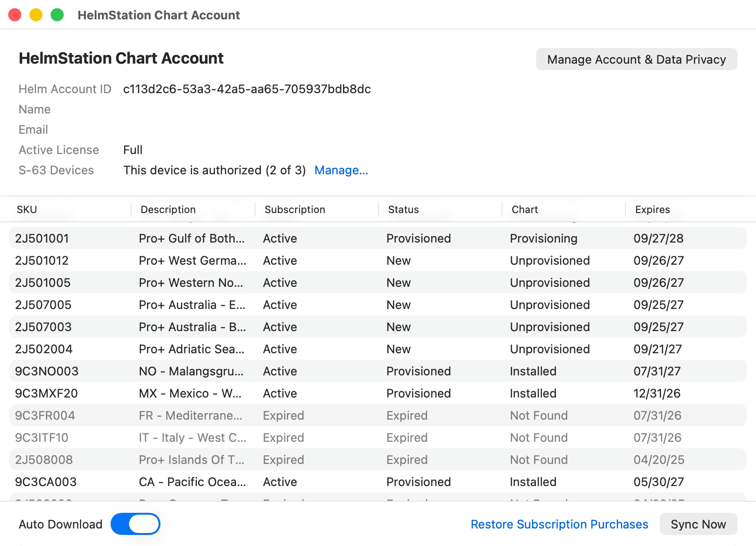
Task: Click the SKU cell 2J507003
Action: (43, 327)
